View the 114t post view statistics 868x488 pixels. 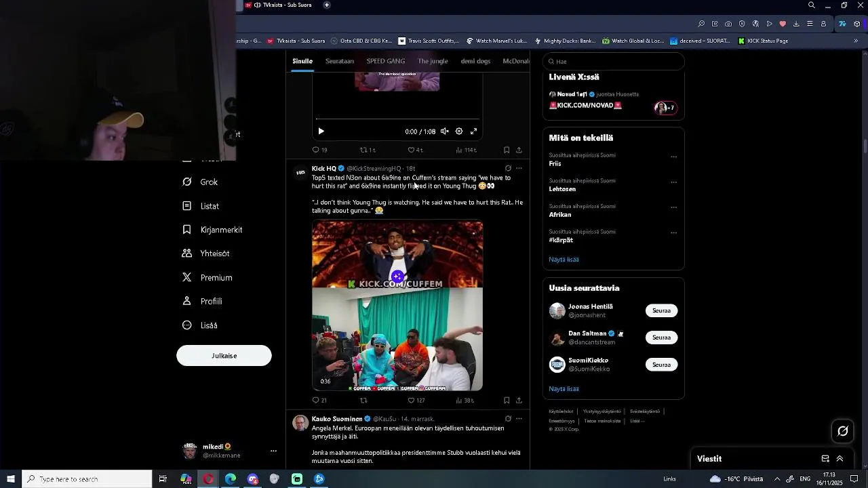pos(466,150)
